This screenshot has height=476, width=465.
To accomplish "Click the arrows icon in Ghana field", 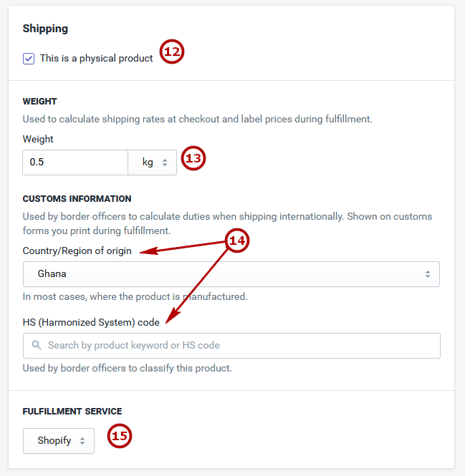I will [428, 274].
